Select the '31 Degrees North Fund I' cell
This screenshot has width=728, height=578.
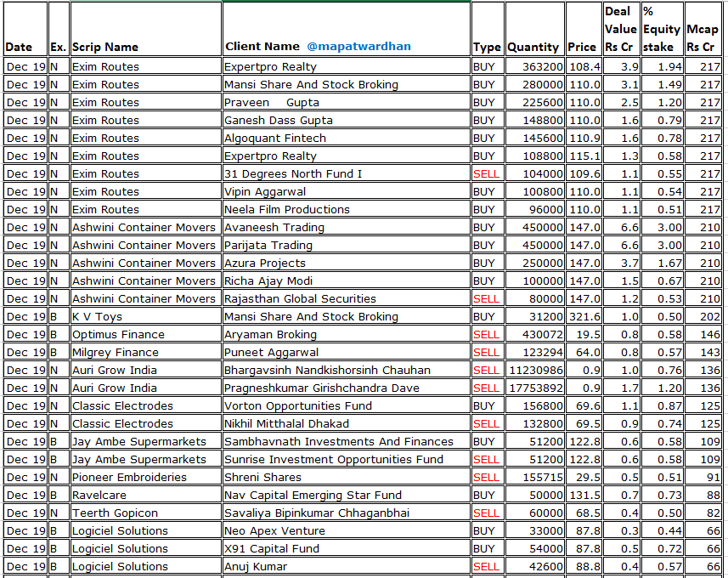pos(347,173)
